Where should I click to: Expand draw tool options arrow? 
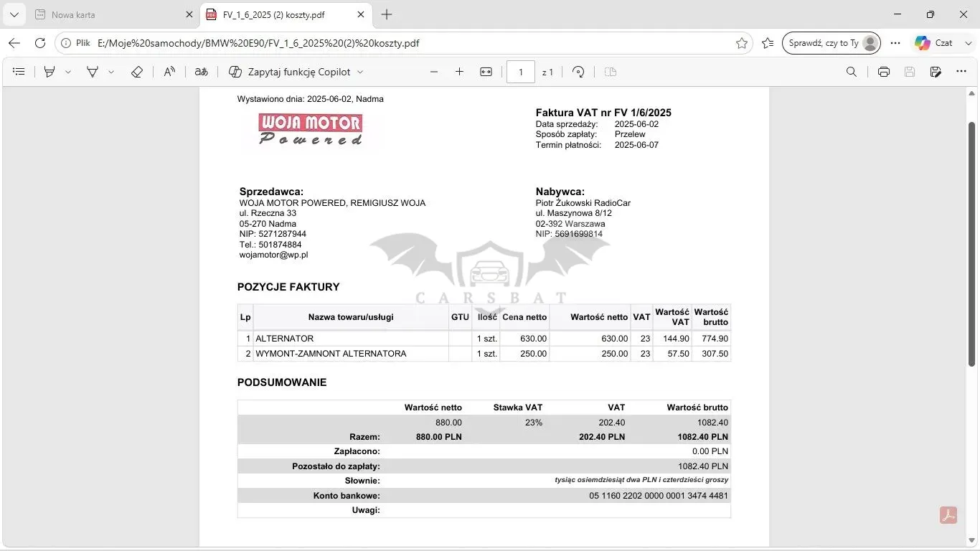pyautogui.click(x=111, y=72)
